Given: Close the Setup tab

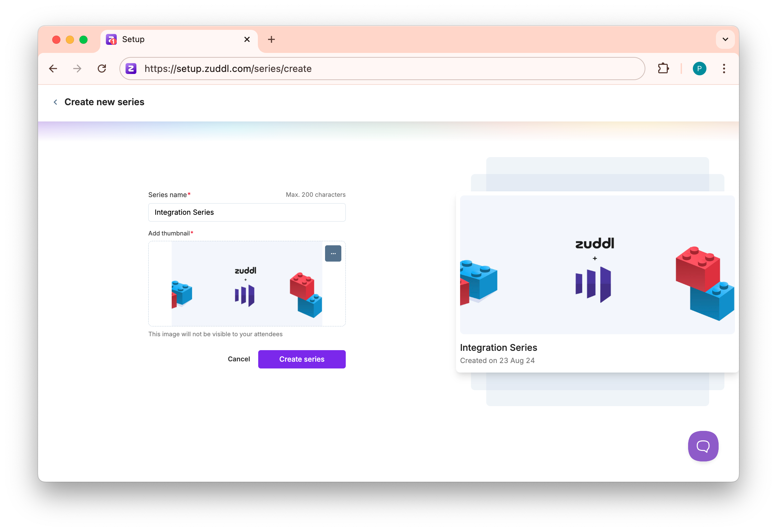Looking at the screenshot, I should [x=247, y=39].
